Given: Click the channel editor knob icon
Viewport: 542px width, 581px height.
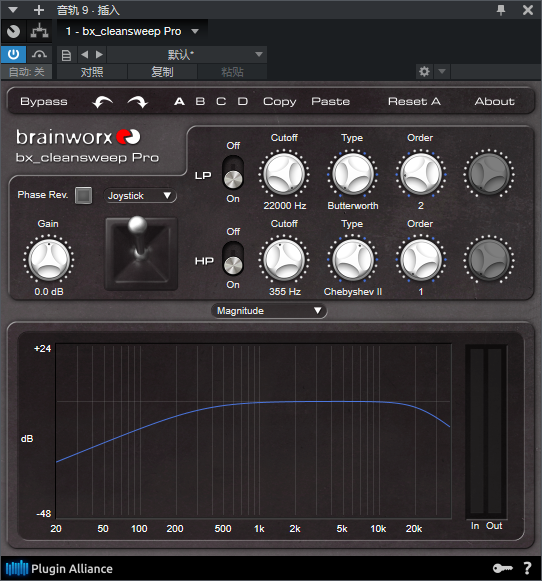Looking at the screenshot, I should pos(13,31).
